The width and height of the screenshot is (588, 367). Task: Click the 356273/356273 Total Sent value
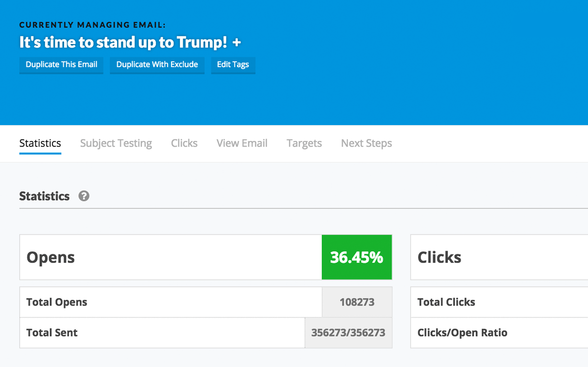348,333
